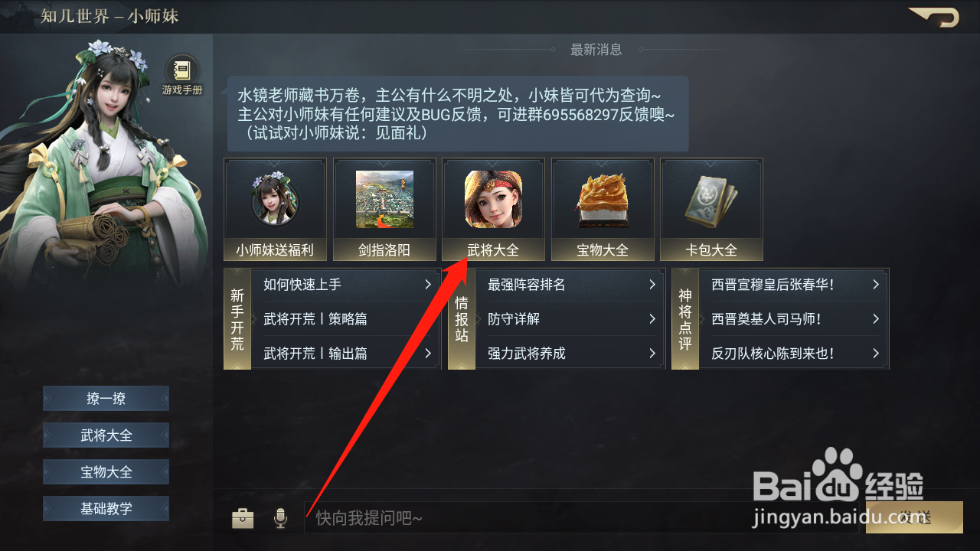This screenshot has height=551, width=980.
Task: Open the 小师妹送福利 card
Action: (x=275, y=209)
